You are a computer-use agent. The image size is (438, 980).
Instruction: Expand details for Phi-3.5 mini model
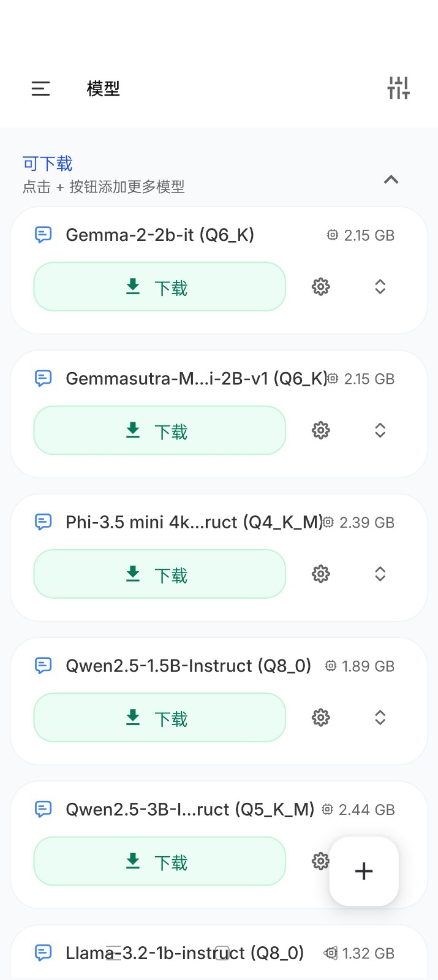[379, 574]
